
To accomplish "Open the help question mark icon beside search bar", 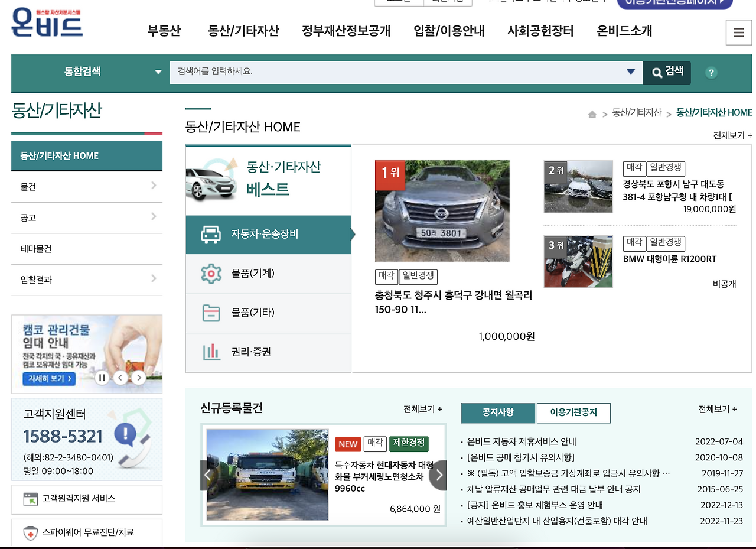I will click(x=711, y=73).
